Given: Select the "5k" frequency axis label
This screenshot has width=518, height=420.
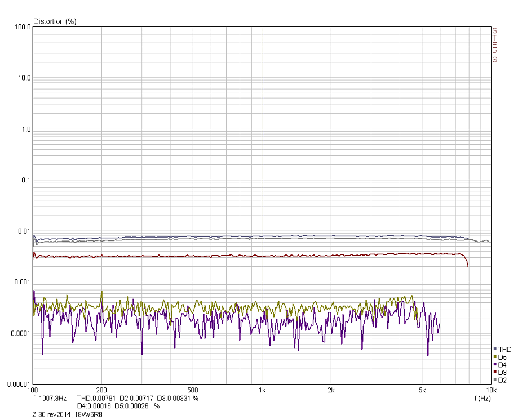Looking at the screenshot, I should point(422,390).
